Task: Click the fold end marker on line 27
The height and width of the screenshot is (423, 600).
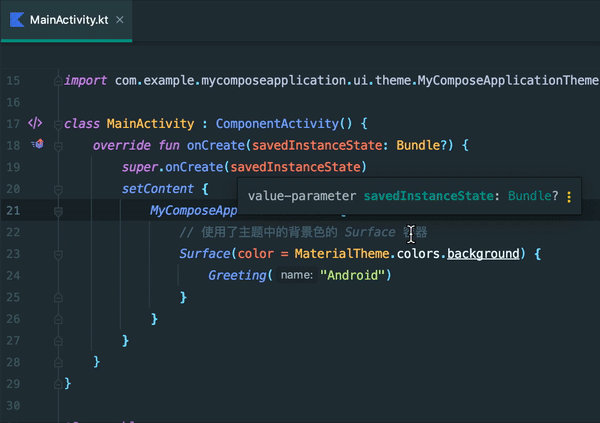Action: [x=58, y=341]
